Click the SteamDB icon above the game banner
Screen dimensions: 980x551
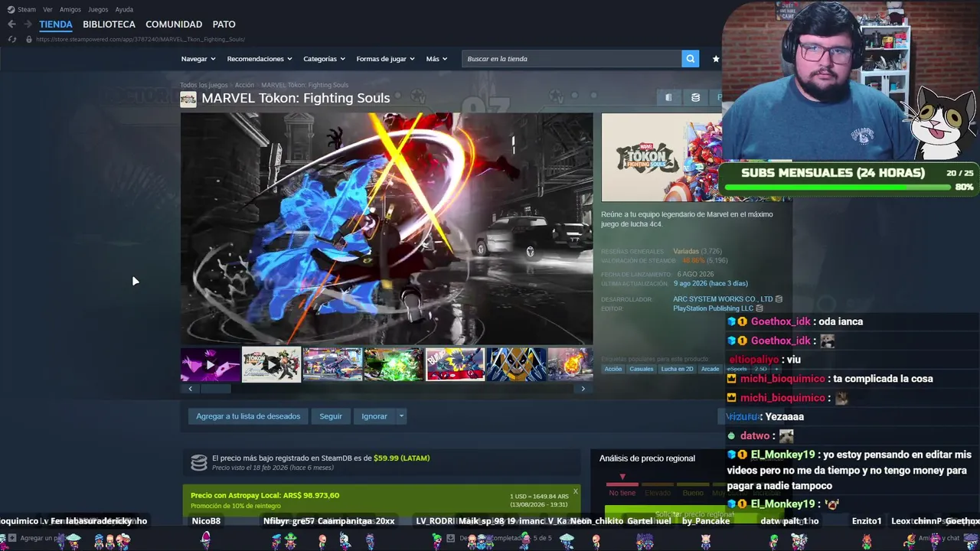695,98
